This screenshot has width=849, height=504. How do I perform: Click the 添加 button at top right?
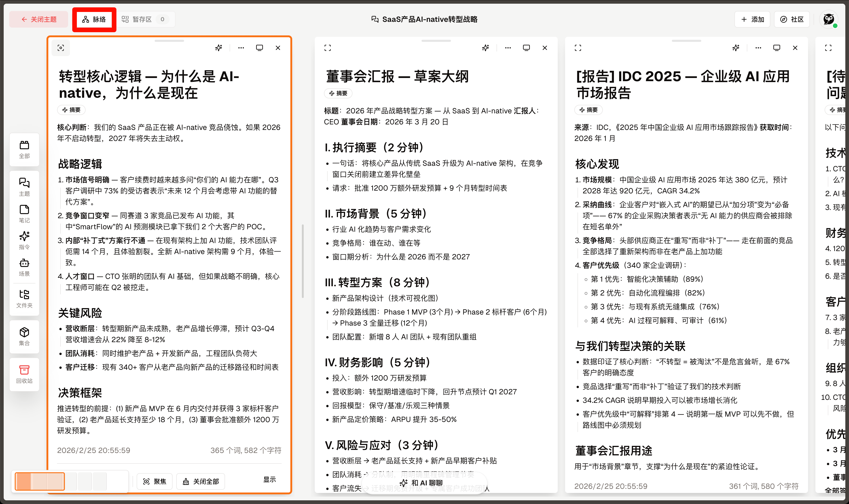coord(752,19)
